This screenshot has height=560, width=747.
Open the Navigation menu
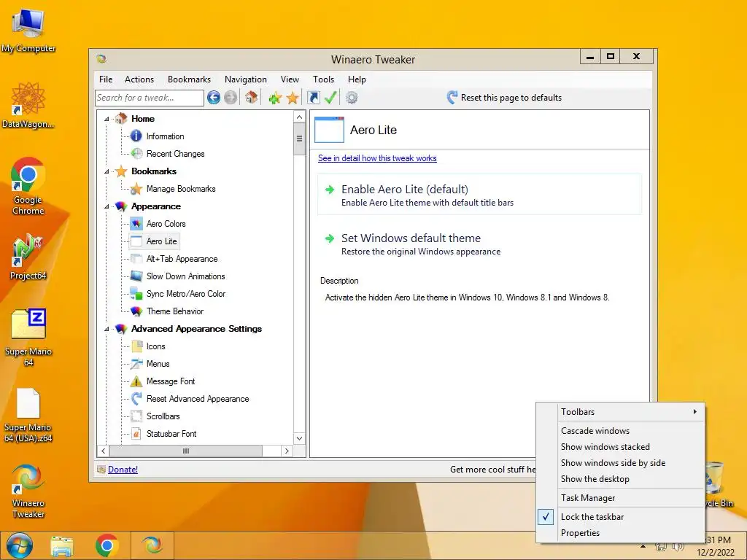[246, 79]
